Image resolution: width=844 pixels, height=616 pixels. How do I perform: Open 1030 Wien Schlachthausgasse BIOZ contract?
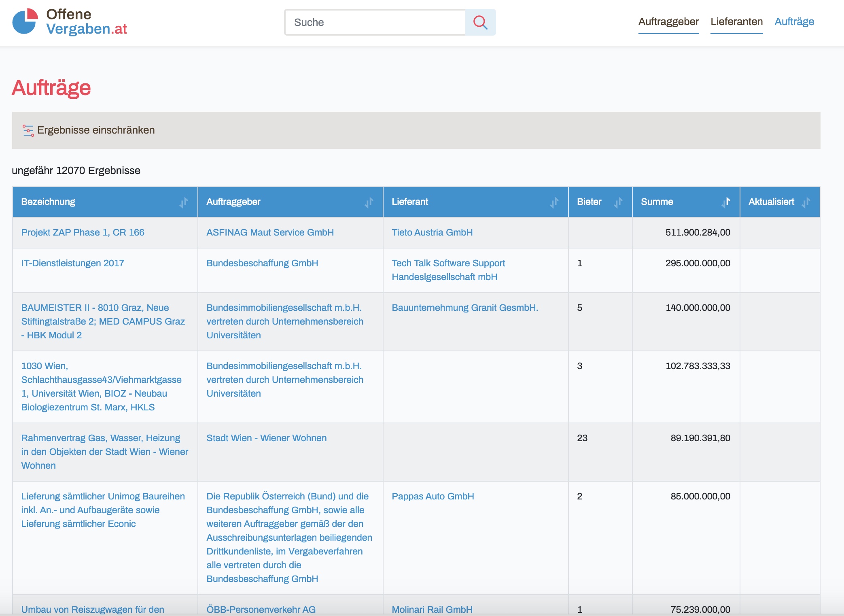click(101, 387)
